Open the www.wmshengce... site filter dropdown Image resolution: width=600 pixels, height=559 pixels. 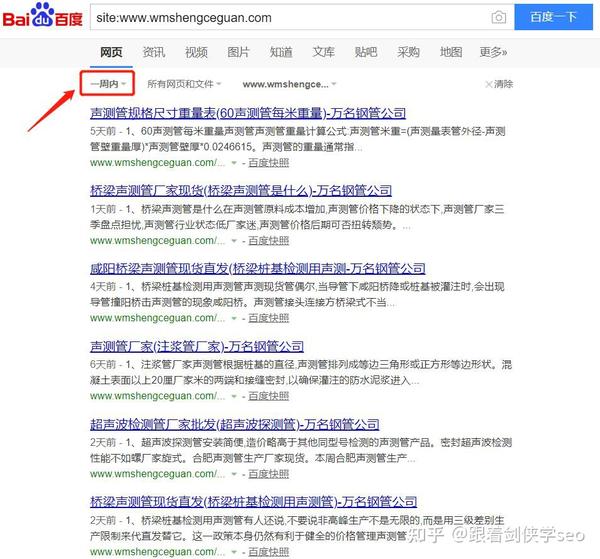point(289,84)
